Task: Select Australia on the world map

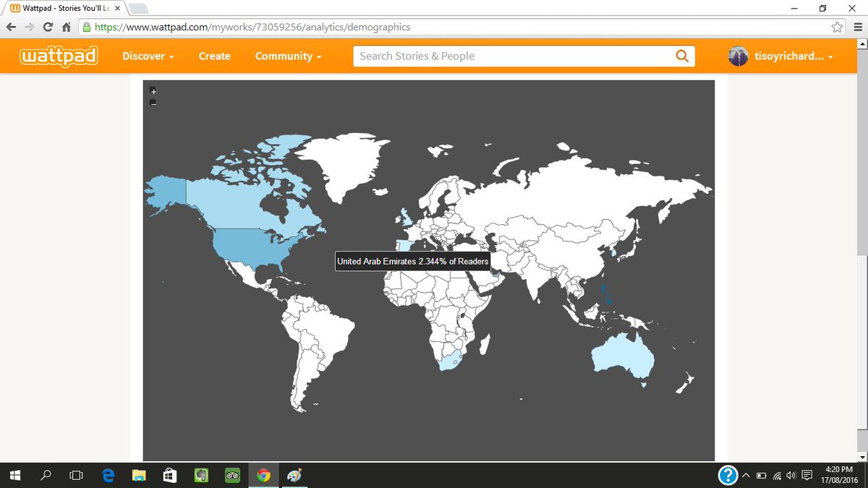Action: tap(623, 357)
